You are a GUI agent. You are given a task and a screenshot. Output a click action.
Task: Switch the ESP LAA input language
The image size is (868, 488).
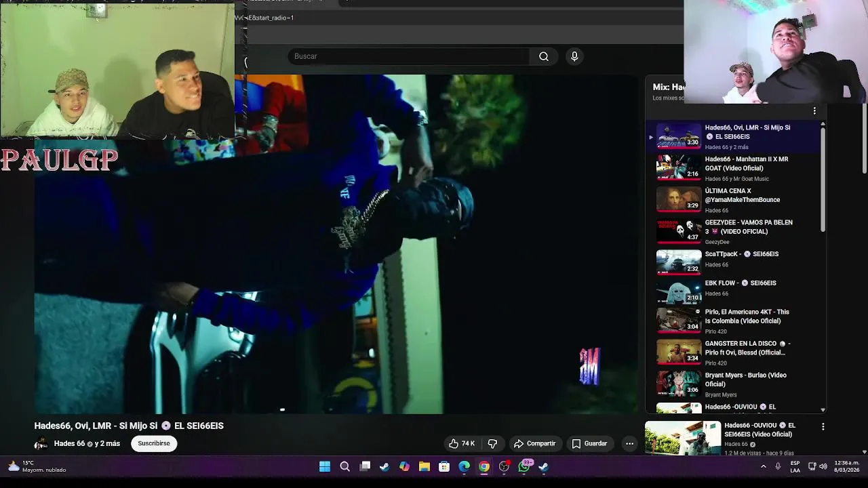(795, 466)
